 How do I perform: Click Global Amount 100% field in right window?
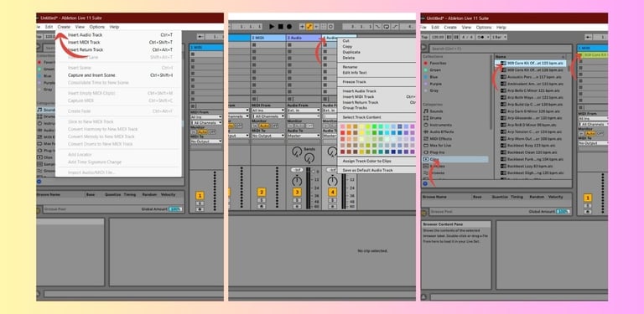[563, 212]
